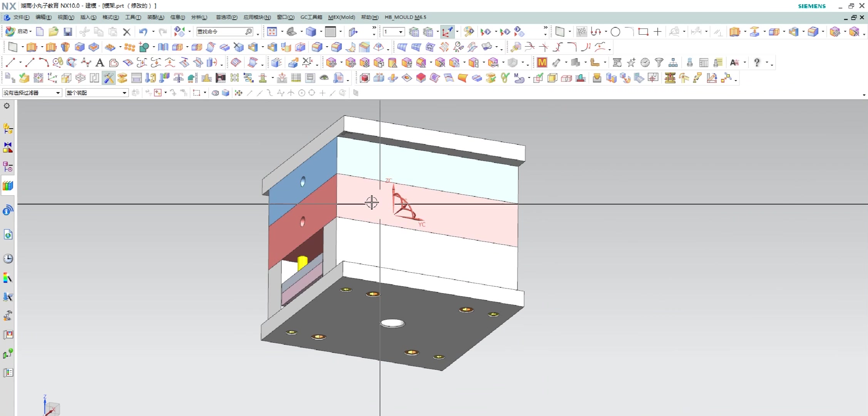The width and height of the screenshot is (868, 416).
Task: Open the 分析(L) analysis menu
Action: pyautogui.click(x=199, y=17)
